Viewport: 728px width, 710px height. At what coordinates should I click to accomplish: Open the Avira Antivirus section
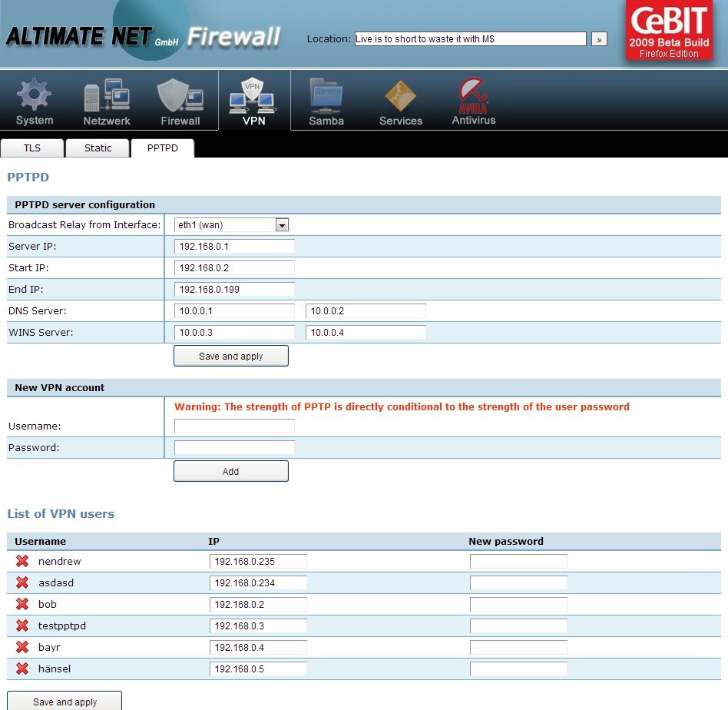pyautogui.click(x=474, y=101)
